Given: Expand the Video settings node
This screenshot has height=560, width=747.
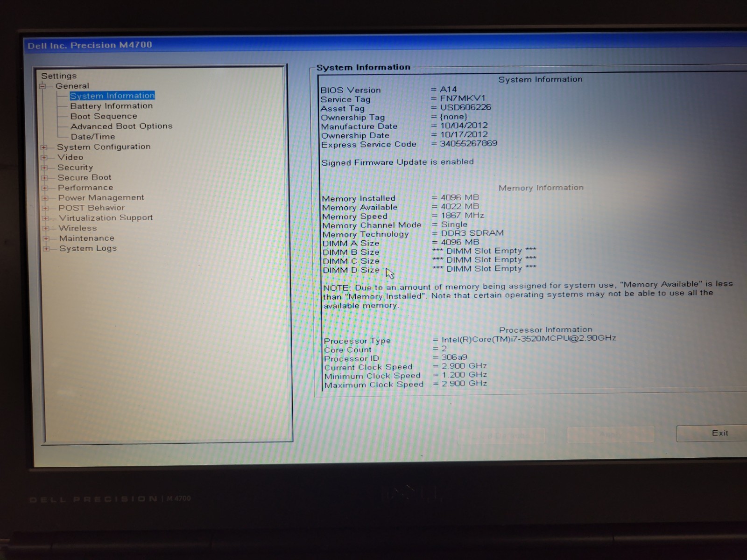Looking at the screenshot, I should (x=44, y=158).
